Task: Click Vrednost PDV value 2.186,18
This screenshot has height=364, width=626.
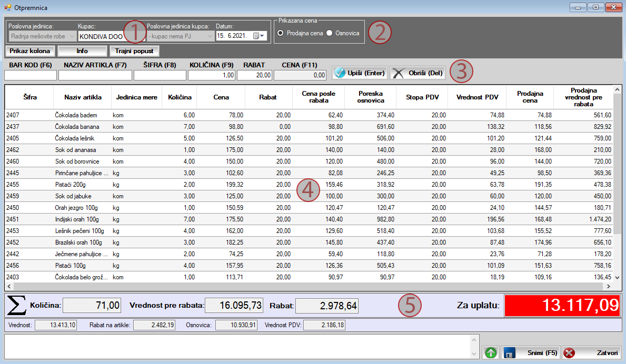Action: (324, 325)
